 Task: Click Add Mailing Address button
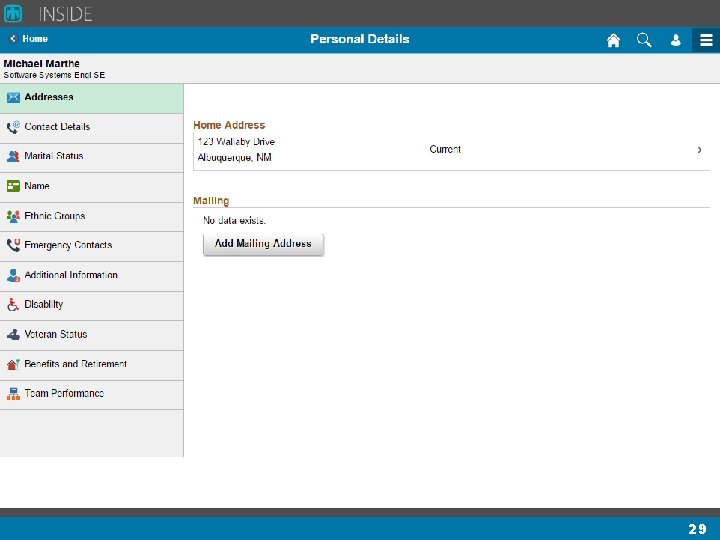tap(263, 244)
